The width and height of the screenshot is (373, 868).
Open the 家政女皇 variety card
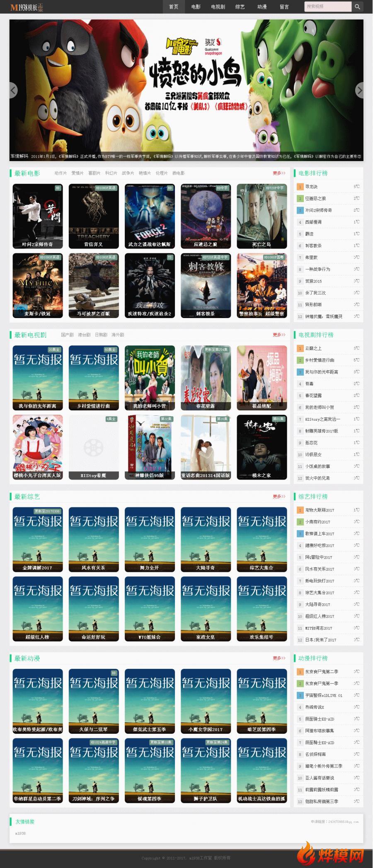pyautogui.click(x=206, y=609)
